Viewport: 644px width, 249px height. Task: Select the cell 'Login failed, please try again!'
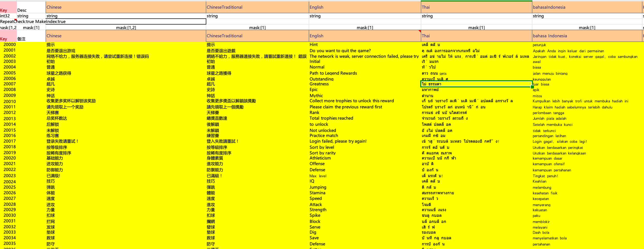click(365, 141)
